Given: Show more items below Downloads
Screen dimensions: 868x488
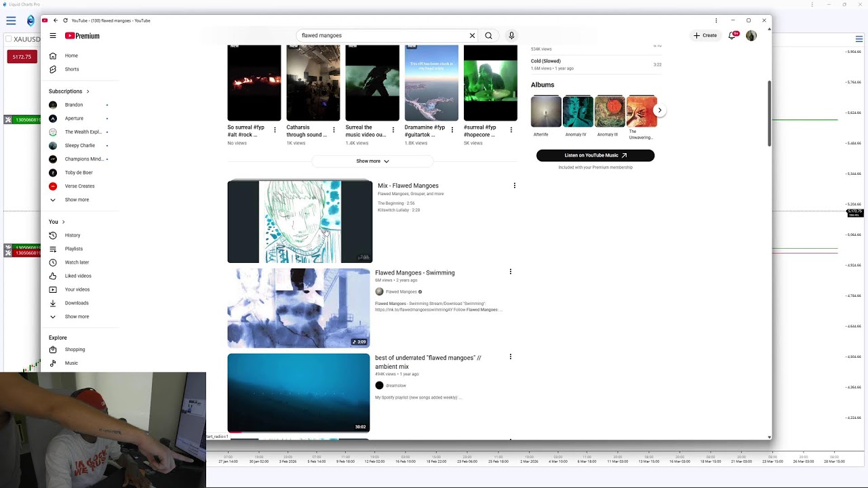Looking at the screenshot, I should 76,317.
